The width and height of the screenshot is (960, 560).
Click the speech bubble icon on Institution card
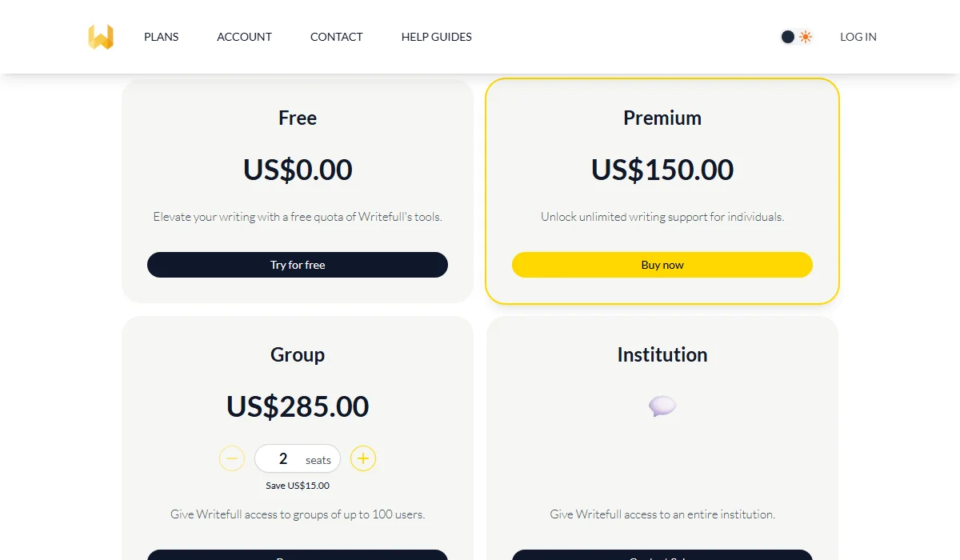point(662,406)
